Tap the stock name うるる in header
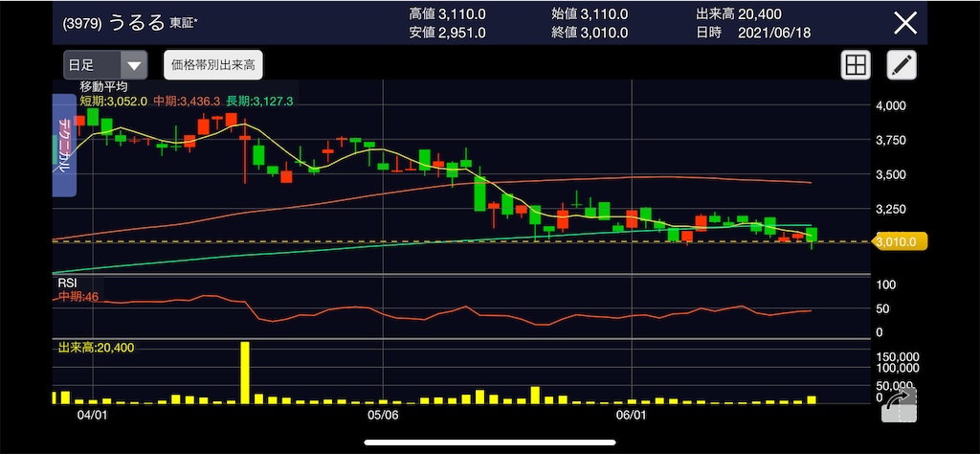Viewport: 980px width, 454px height. (137, 23)
